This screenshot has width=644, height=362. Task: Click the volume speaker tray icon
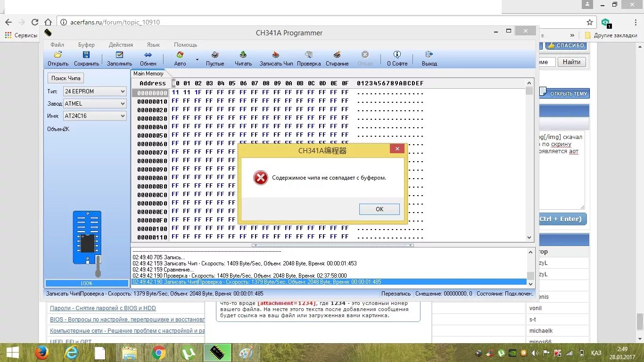[535, 353]
